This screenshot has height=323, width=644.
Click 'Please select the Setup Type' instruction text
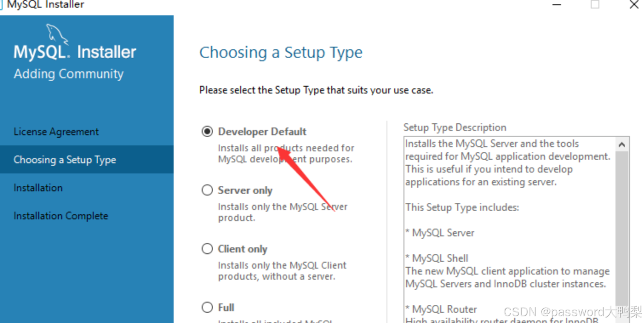coord(316,90)
